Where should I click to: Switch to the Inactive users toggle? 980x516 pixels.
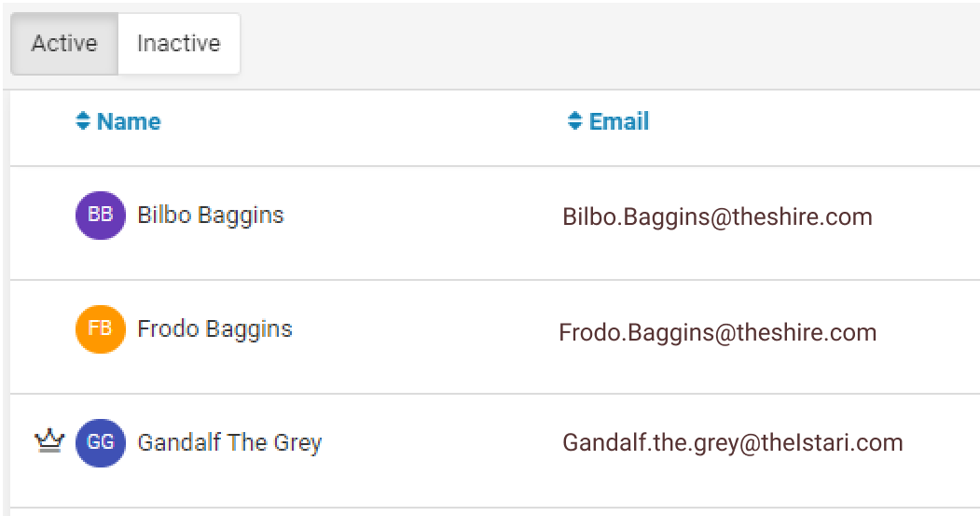point(179,44)
